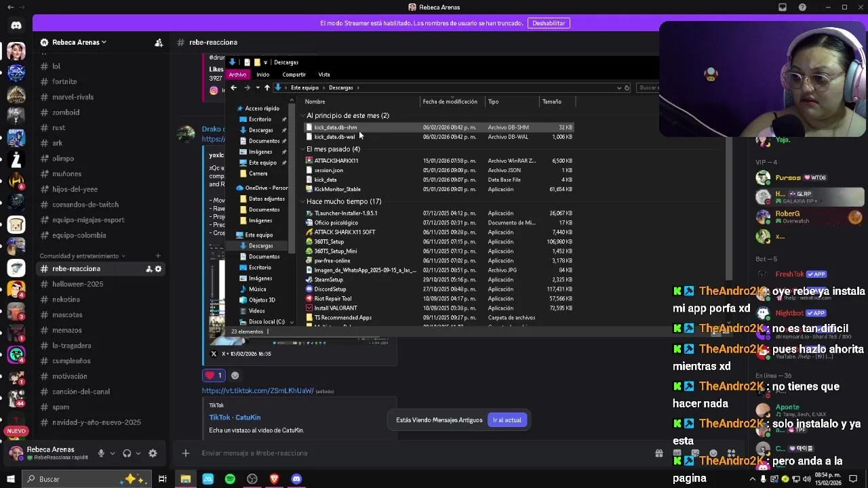Click Explorer search box
Image resolution: width=868 pixels, height=488 pixels.
pos(648,87)
